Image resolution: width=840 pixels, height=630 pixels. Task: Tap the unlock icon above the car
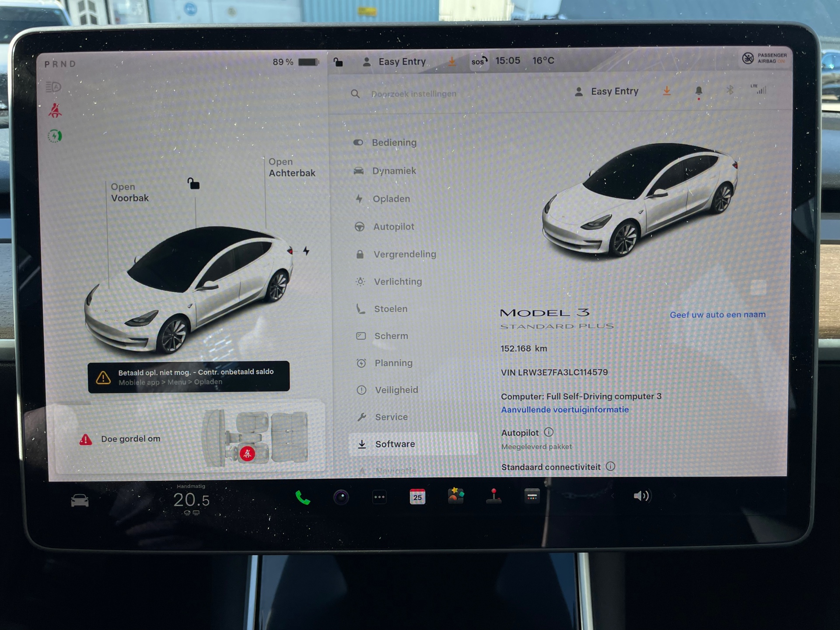(x=193, y=183)
